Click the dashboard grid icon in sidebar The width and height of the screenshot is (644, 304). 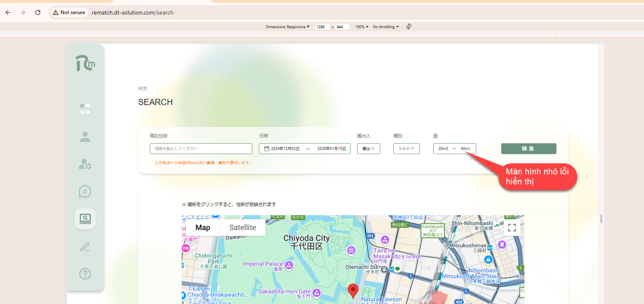click(85, 109)
